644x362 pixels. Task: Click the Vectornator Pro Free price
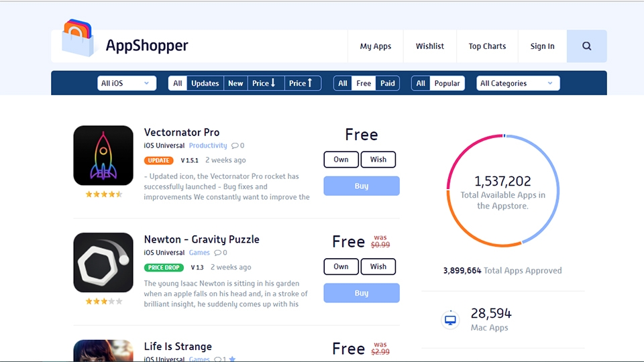[x=362, y=135]
